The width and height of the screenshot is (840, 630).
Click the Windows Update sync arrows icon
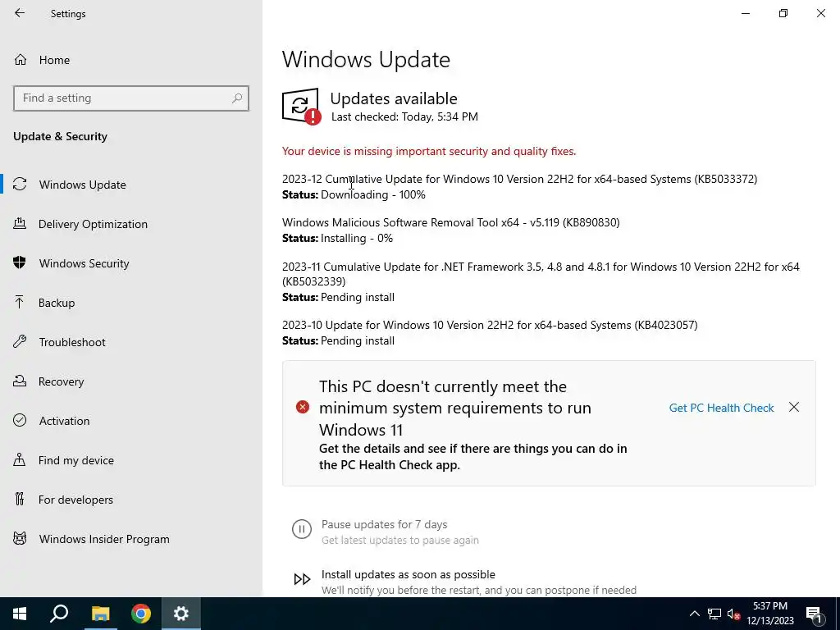point(20,185)
